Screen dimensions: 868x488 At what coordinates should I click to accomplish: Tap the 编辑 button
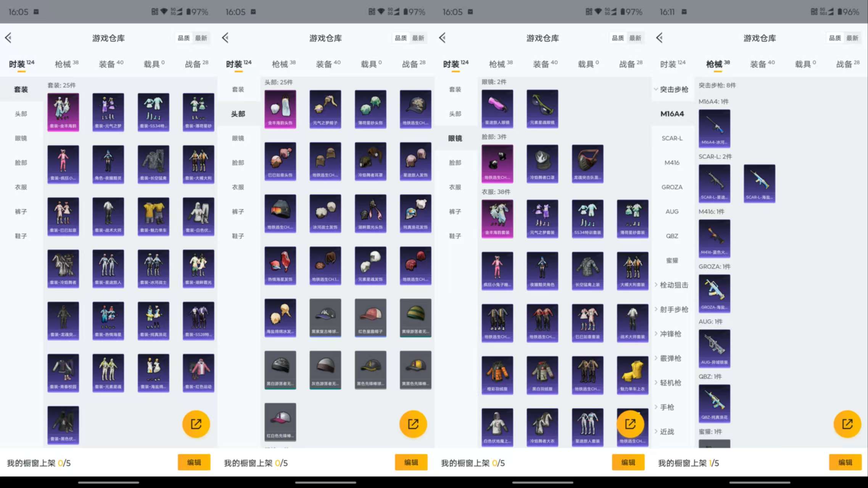(194, 462)
